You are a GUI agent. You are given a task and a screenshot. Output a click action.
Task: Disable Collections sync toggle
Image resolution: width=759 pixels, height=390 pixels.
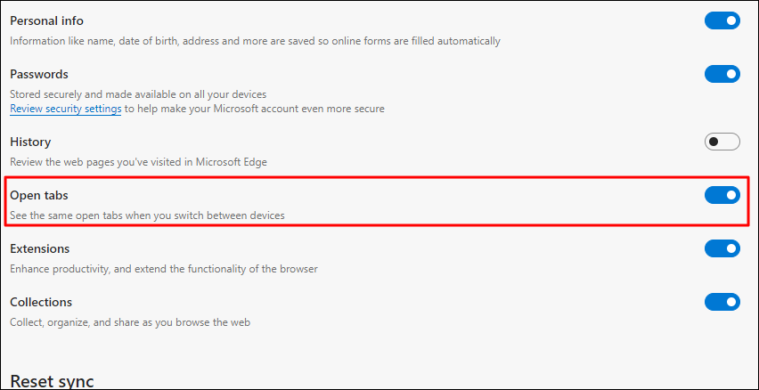click(x=722, y=302)
